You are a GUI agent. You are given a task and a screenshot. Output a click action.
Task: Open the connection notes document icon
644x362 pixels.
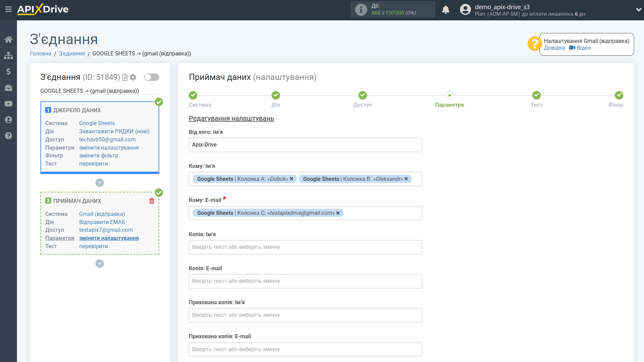click(125, 77)
